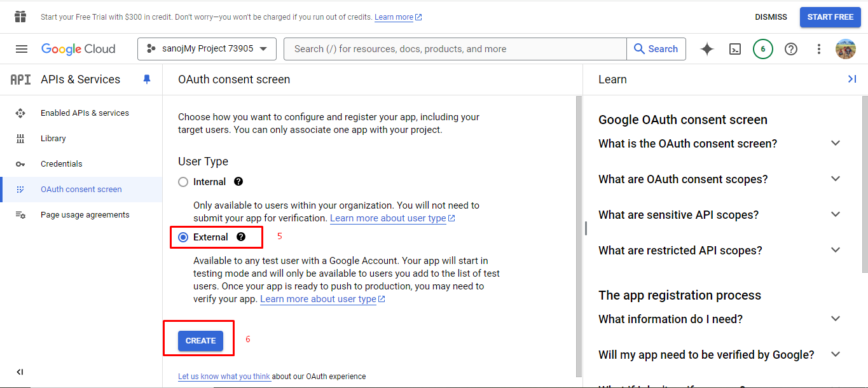
Task: Open Enabled APIs & services page
Action: [x=85, y=113]
